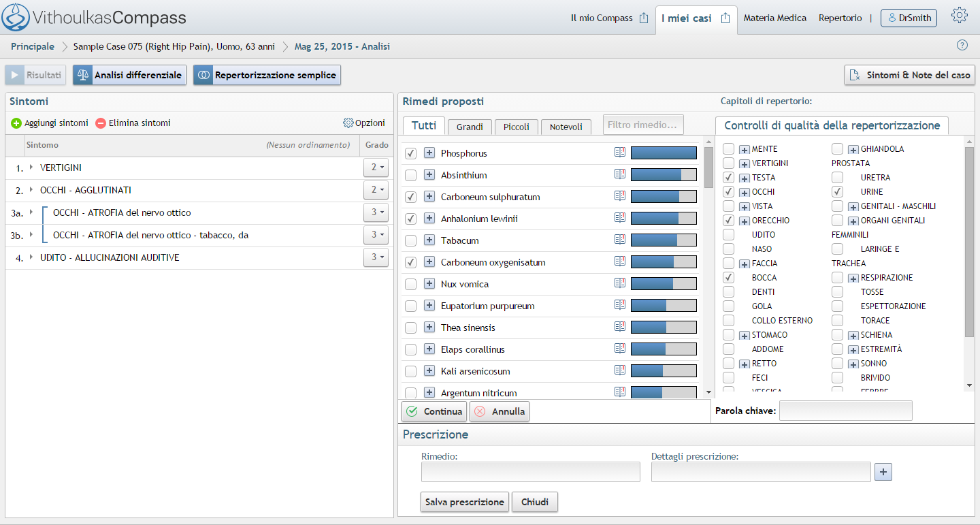The height and width of the screenshot is (525, 980).
Task: Open book icon for Elaps corallinus
Action: pyautogui.click(x=619, y=349)
